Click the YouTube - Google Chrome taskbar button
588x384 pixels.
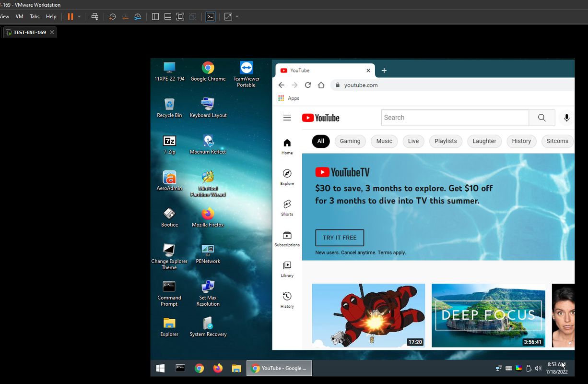(279, 368)
